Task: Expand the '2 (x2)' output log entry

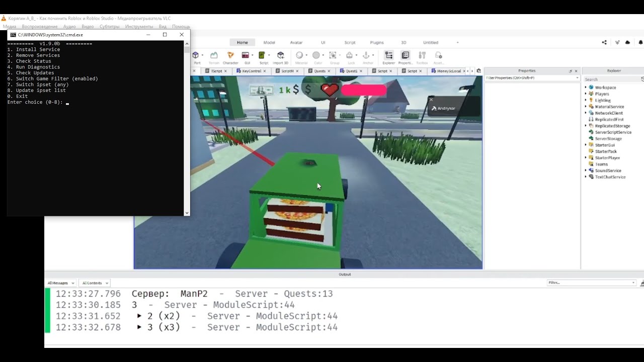Action: coord(139,316)
